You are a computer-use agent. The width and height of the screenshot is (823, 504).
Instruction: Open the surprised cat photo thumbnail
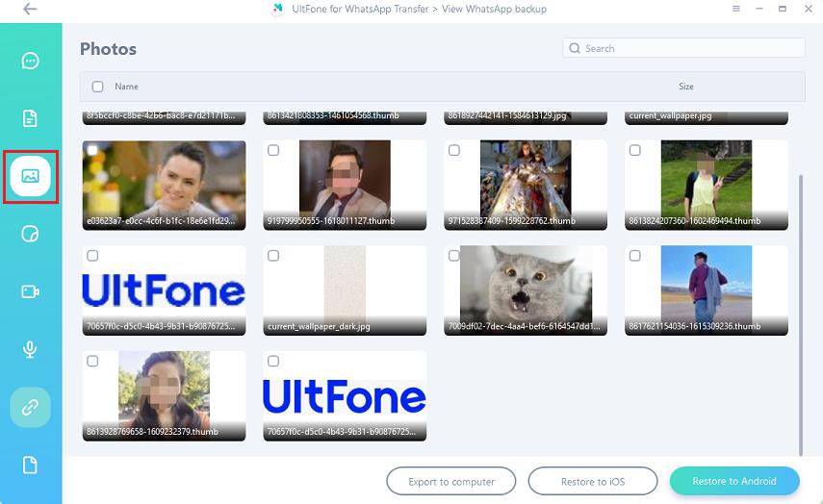(526, 290)
